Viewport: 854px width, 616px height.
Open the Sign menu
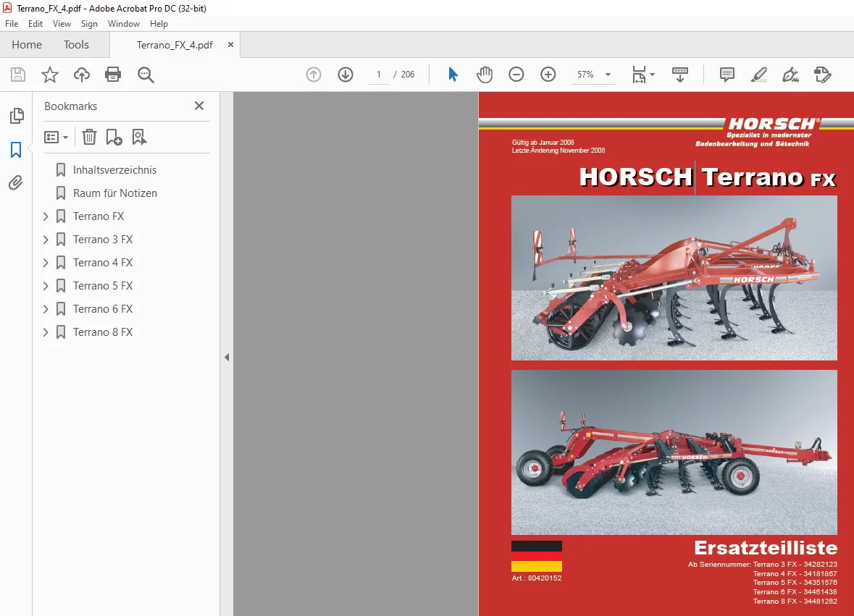click(89, 24)
